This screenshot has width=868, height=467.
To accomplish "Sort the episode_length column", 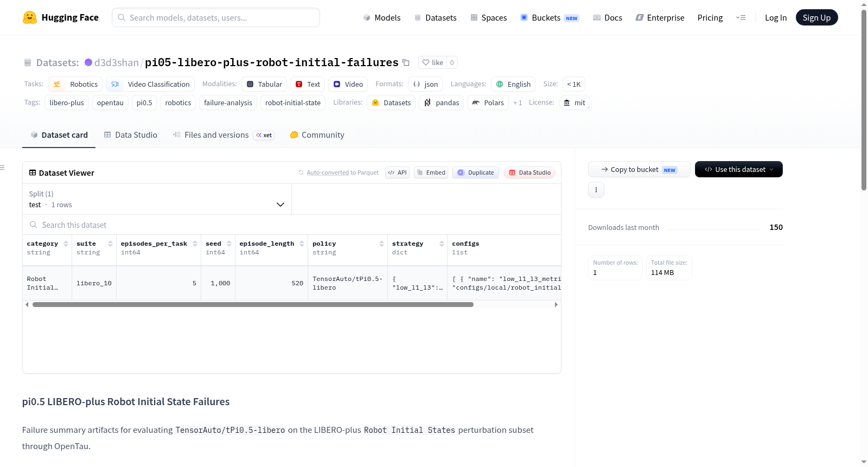I will pos(302,244).
